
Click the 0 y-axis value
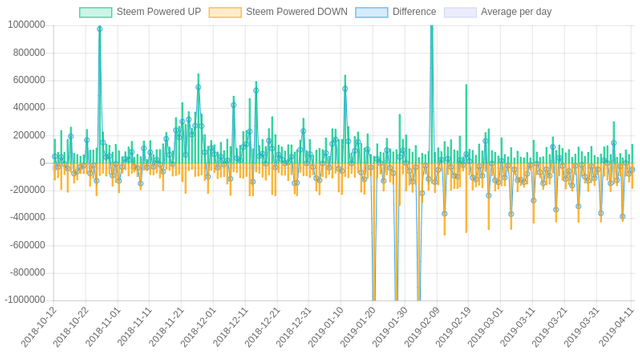tap(42, 163)
